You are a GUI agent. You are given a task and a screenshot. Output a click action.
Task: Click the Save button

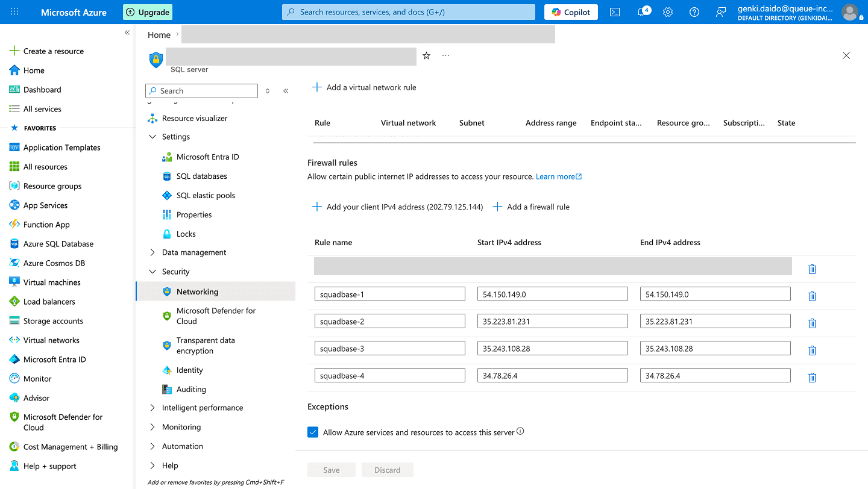click(x=332, y=470)
